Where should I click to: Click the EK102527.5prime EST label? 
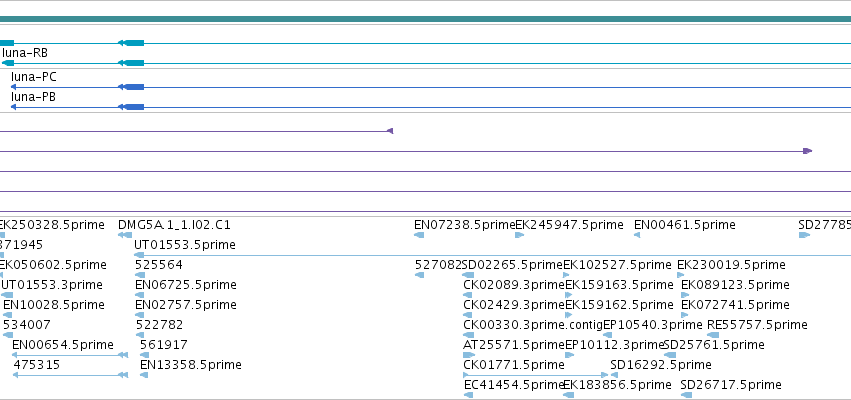pyautogui.click(x=618, y=265)
